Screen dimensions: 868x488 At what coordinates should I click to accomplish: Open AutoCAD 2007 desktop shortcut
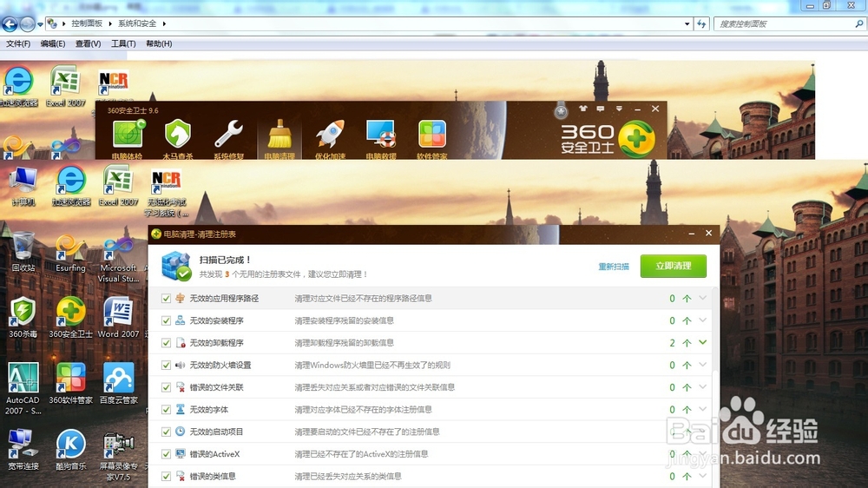pos(23,388)
